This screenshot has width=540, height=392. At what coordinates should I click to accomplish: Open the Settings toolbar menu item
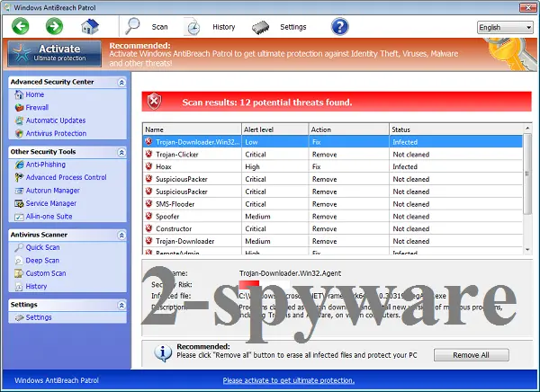[x=293, y=27]
